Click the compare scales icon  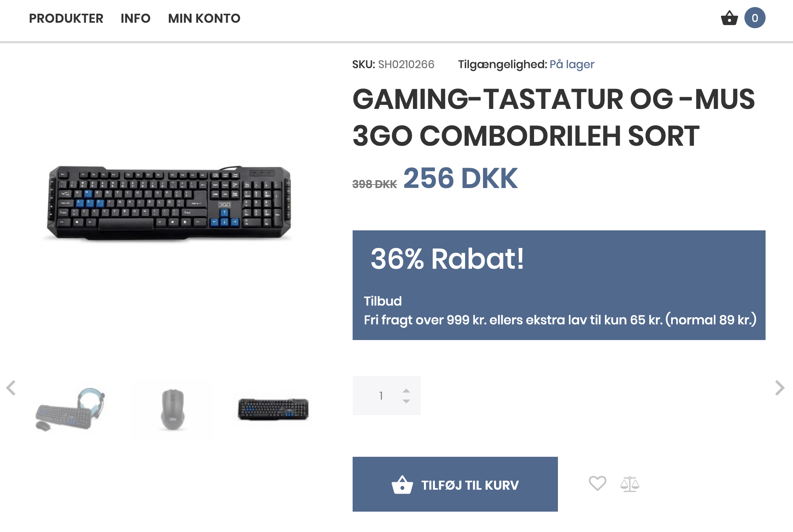point(630,484)
